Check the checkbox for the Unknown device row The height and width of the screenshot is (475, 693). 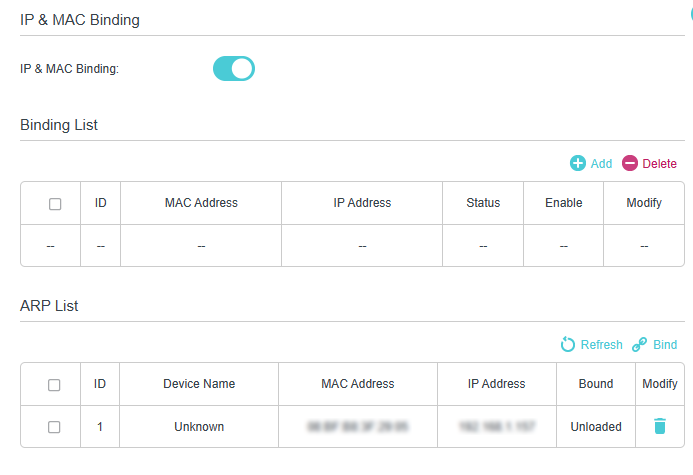[x=54, y=427]
